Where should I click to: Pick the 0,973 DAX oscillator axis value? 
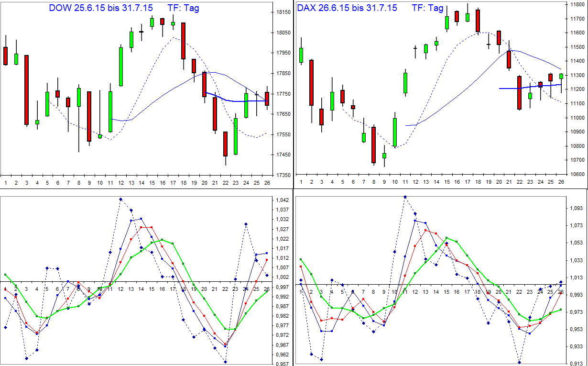pyautogui.click(x=577, y=312)
